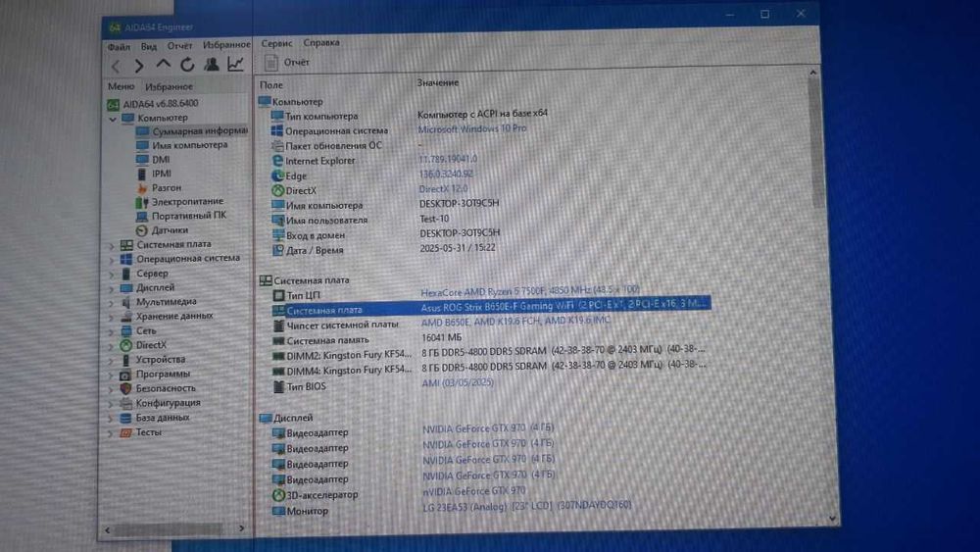
Task: Open the Internet Explorer version link
Action: [x=448, y=159]
